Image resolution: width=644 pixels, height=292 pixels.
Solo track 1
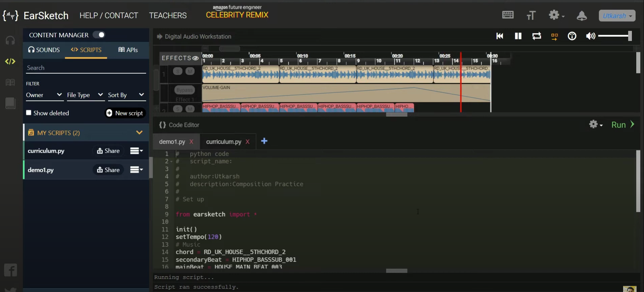coord(178,71)
